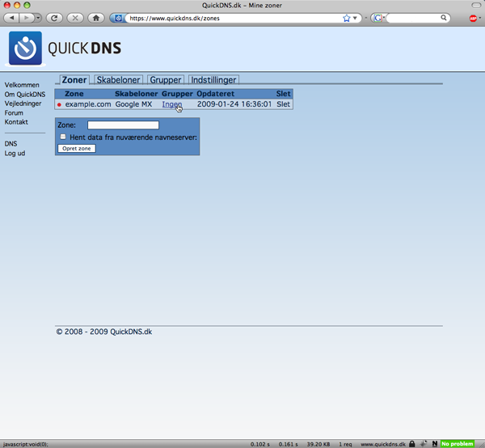Image resolution: width=485 pixels, height=448 pixels.
Task: Click the 0.102 s load time value
Action: pyautogui.click(x=259, y=444)
